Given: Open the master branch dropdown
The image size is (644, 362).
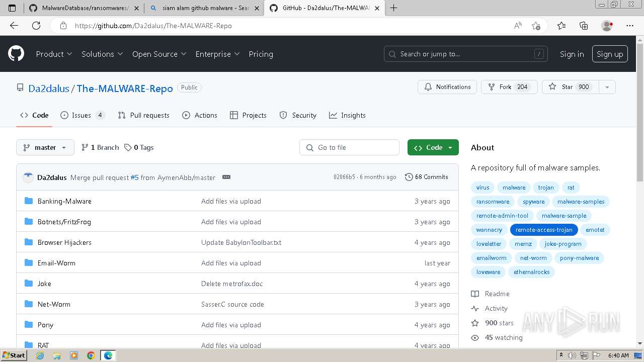Looking at the screenshot, I should coord(45,147).
